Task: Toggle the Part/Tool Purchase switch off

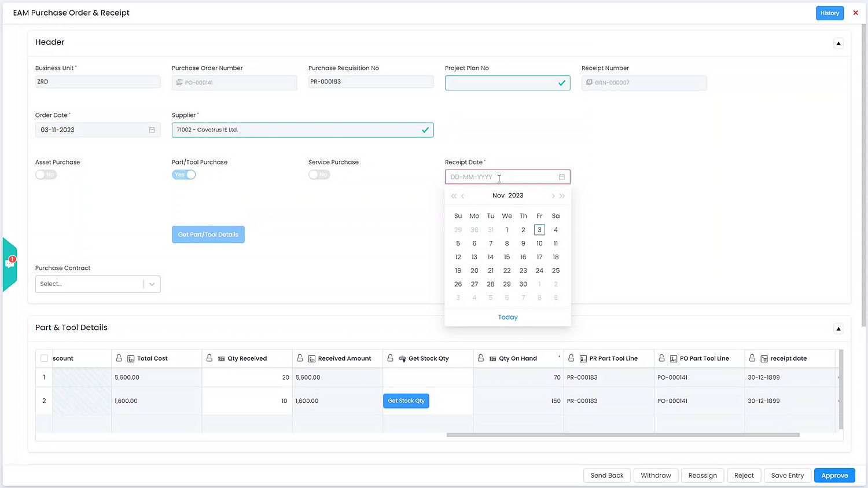Action: tap(183, 175)
